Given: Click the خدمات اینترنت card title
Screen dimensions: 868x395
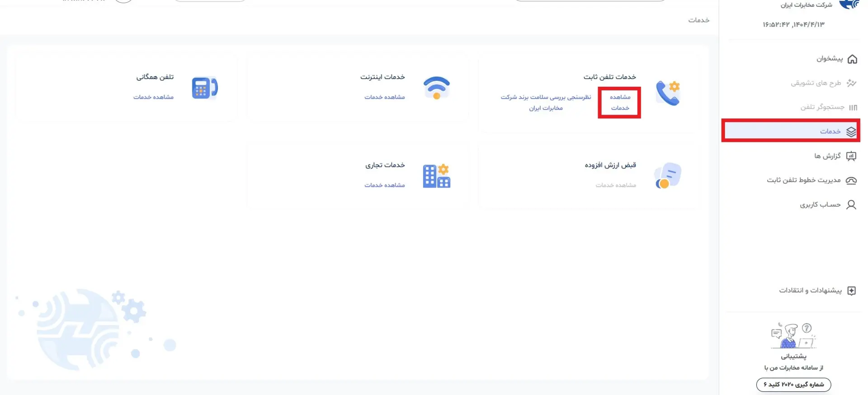Looking at the screenshot, I should click(x=382, y=77).
